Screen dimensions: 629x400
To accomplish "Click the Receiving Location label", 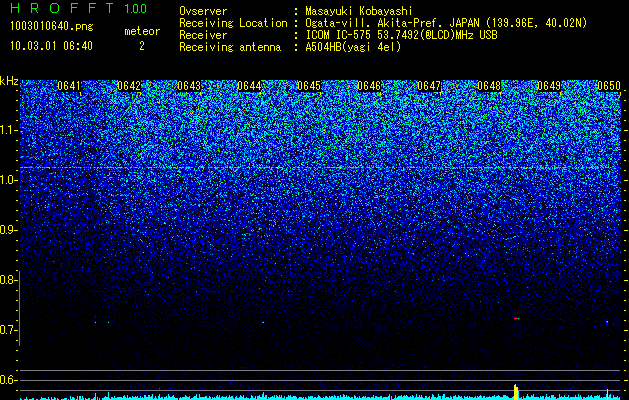I will coord(233,23).
